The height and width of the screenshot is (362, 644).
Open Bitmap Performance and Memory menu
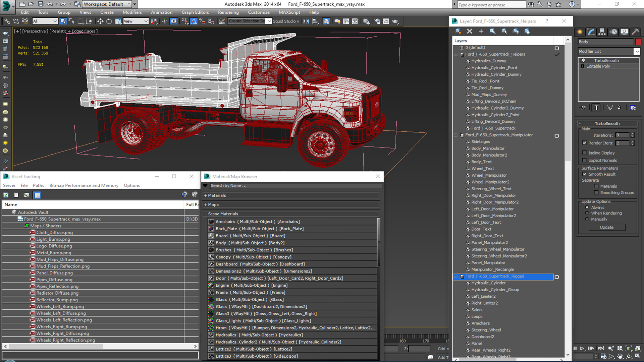point(84,185)
